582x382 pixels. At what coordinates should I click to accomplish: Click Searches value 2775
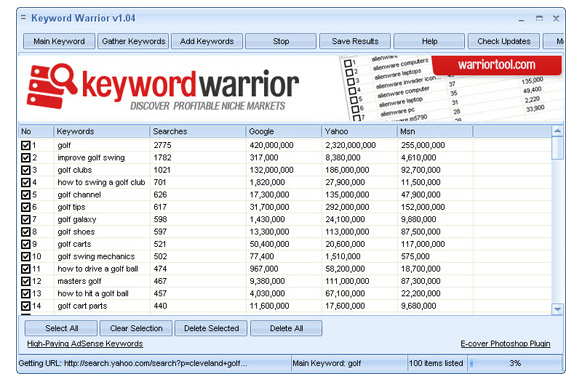(163, 145)
